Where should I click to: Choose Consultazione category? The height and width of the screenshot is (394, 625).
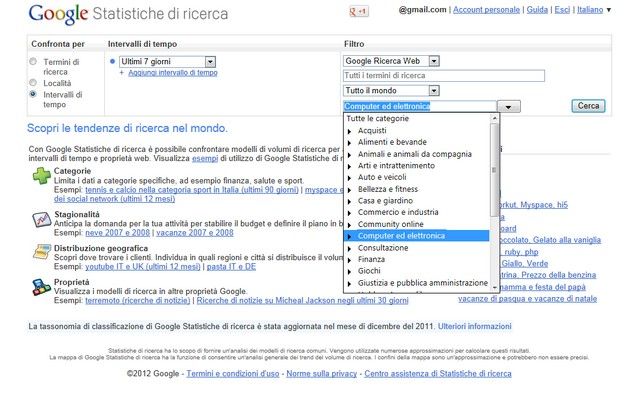(x=383, y=248)
